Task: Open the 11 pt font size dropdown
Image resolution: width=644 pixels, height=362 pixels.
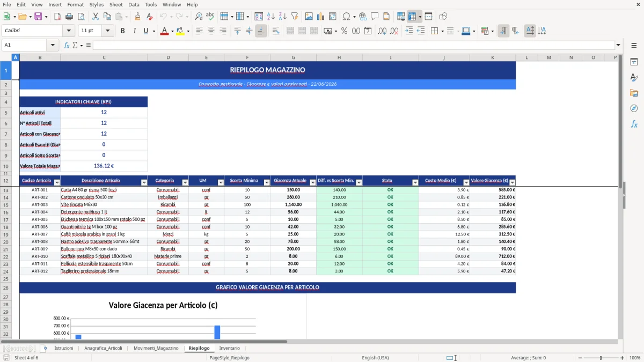Action: click(x=108, y=31)
